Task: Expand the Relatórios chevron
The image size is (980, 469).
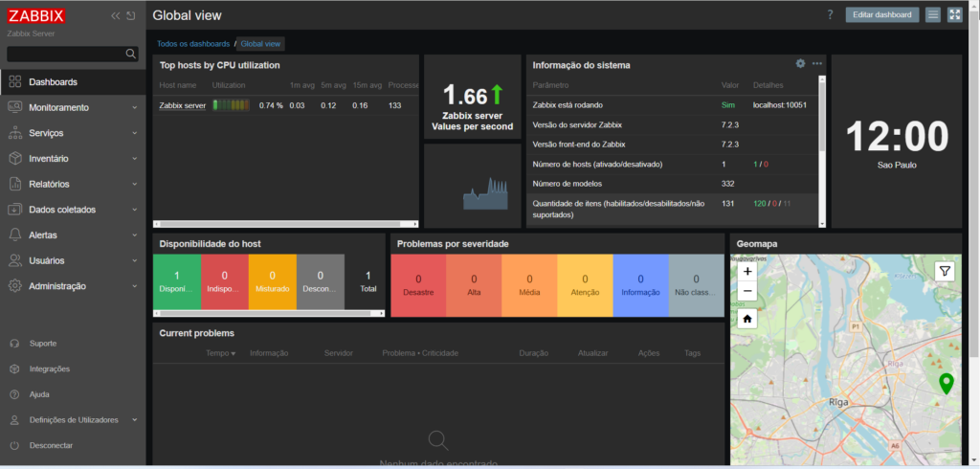Action: click(134, 185)
